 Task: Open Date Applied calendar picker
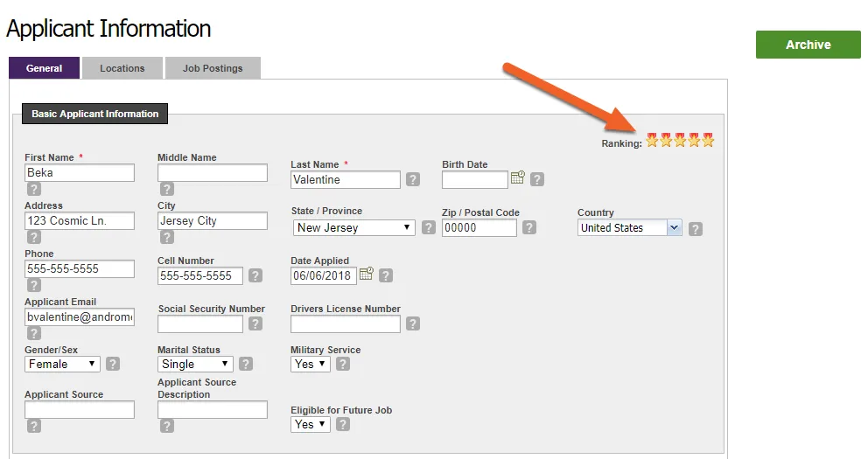(367, 274)
